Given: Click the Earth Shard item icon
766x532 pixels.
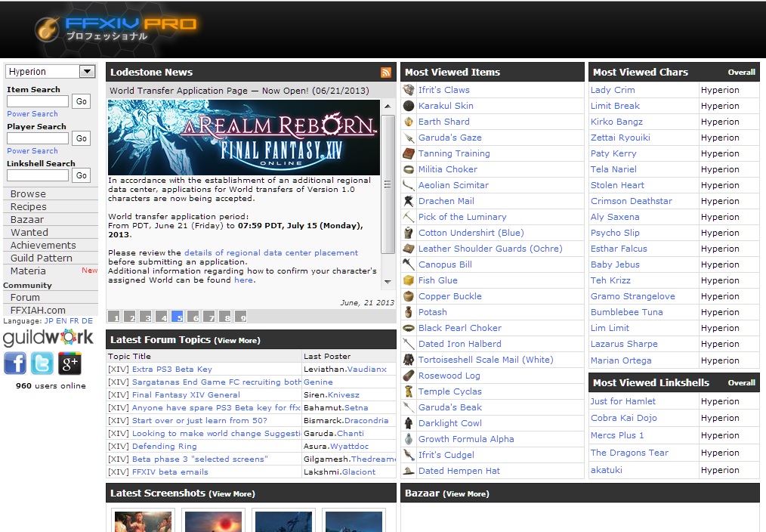Looking at the screenshot, I should [409, 122].
